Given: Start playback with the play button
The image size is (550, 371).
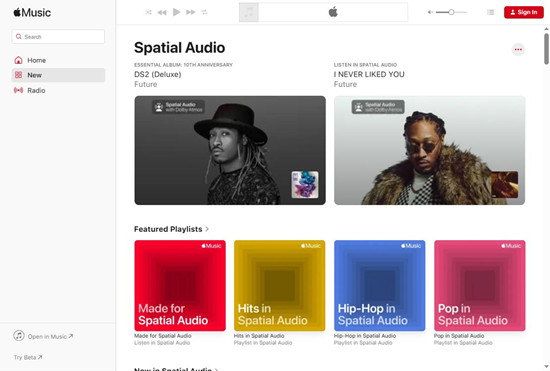Looking at the screenshot, I should click(x=176, y=12).
